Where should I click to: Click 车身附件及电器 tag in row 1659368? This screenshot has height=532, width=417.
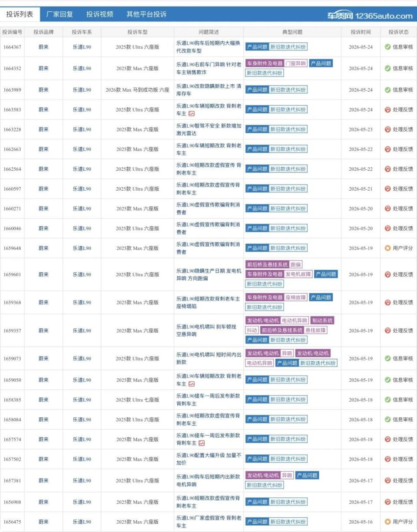tap(265, 297)
